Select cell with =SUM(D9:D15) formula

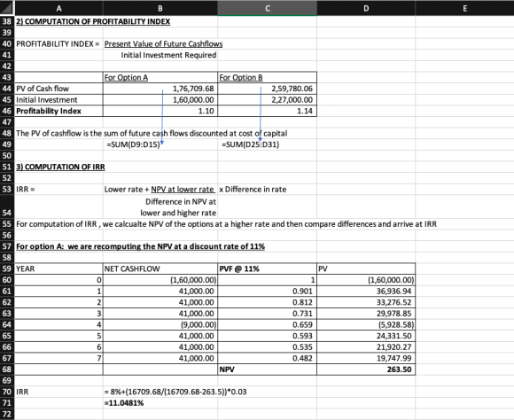point(160,144)
